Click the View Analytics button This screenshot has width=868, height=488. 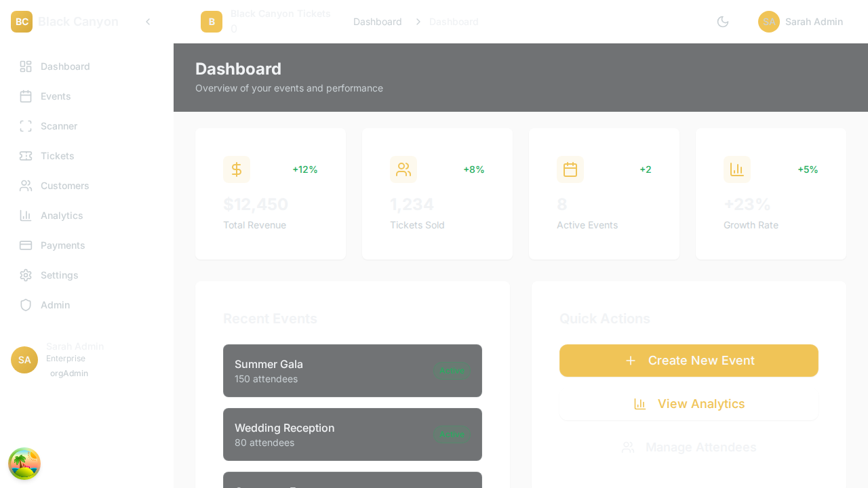click(688, 404)
